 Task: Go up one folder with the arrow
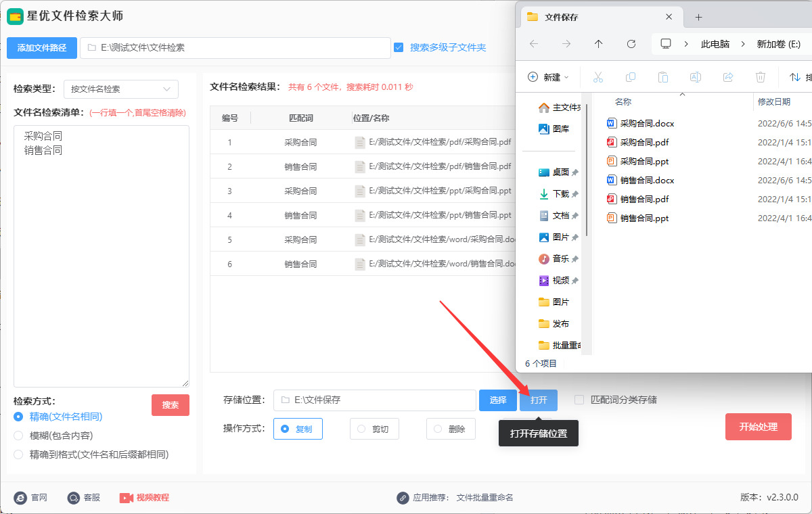point(598,44)
